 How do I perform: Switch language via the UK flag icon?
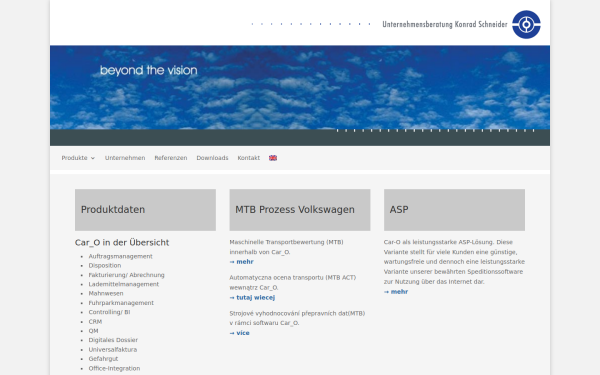[x=273, y=158]
